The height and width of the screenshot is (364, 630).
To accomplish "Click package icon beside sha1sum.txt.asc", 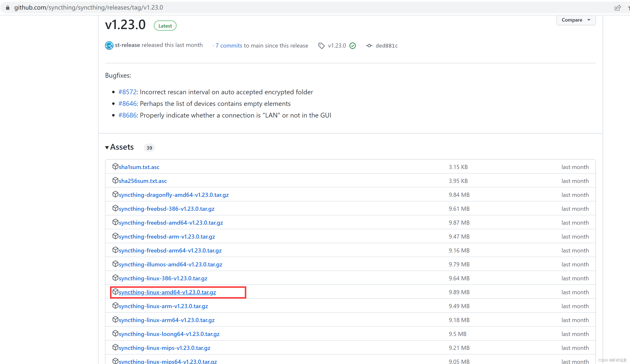I will [x=115, y=167].
